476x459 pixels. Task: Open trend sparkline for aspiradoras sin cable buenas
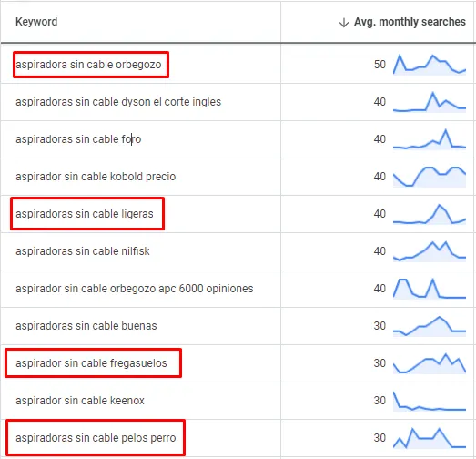click(430, 326)
